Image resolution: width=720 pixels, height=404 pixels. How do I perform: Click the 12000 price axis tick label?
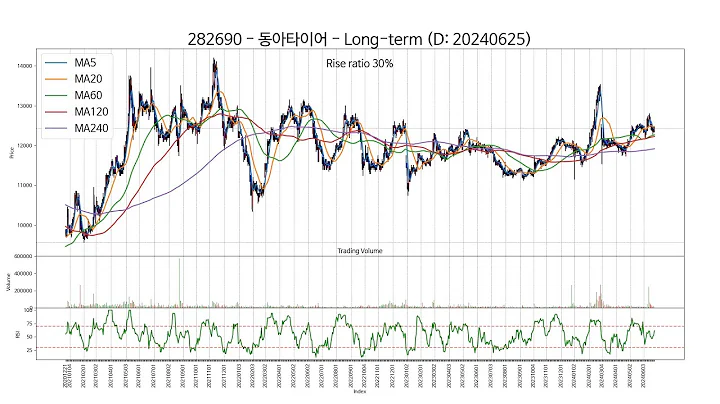[25, 146]
